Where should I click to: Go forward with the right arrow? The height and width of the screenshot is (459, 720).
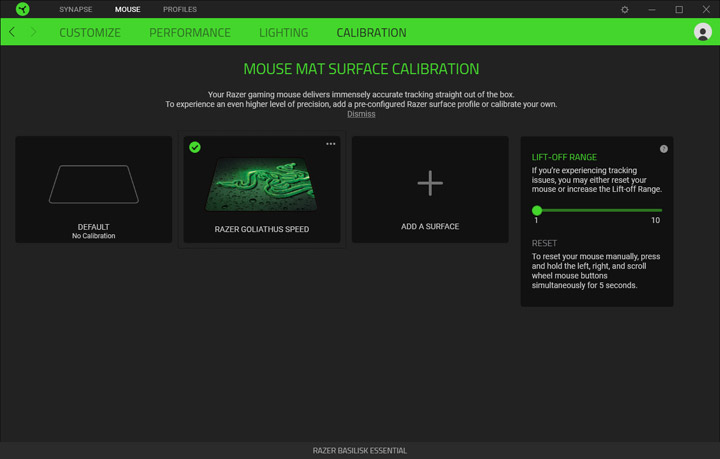(33, 32)
